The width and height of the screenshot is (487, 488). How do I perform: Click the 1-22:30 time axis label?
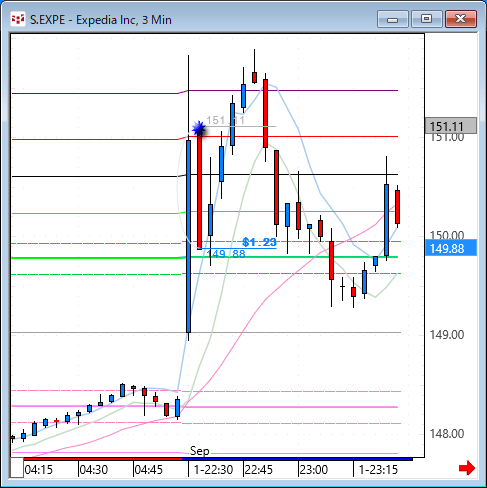[213, 470]
